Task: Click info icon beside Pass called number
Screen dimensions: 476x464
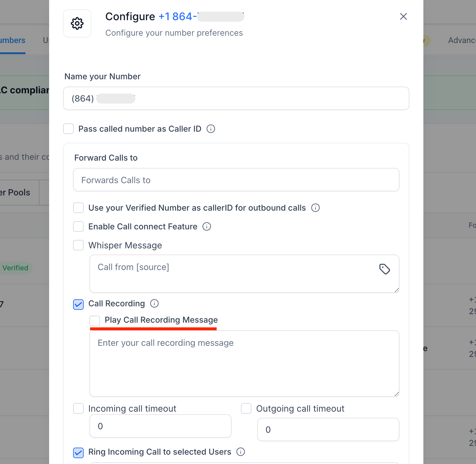Action: [211, 129]
